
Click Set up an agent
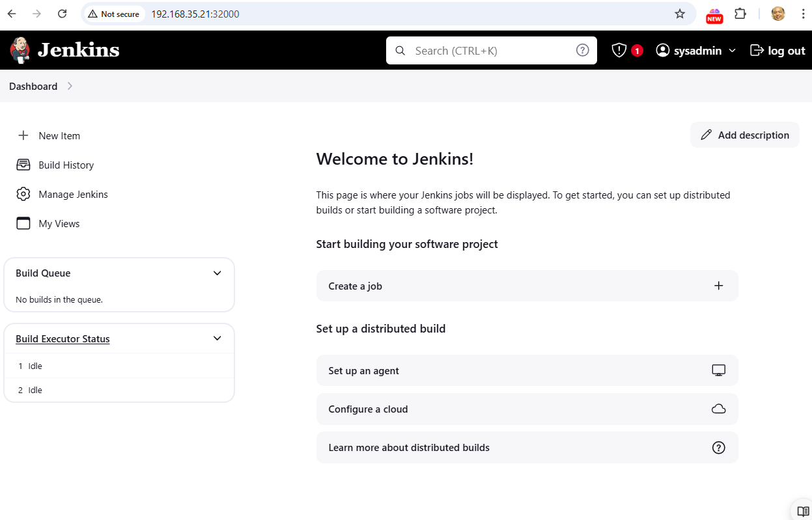pos(527,370)
